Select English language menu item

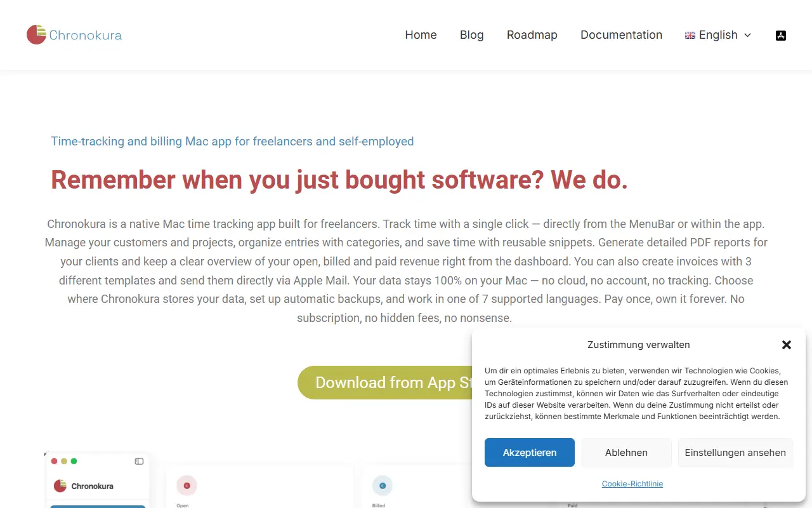tap(718, 35)
